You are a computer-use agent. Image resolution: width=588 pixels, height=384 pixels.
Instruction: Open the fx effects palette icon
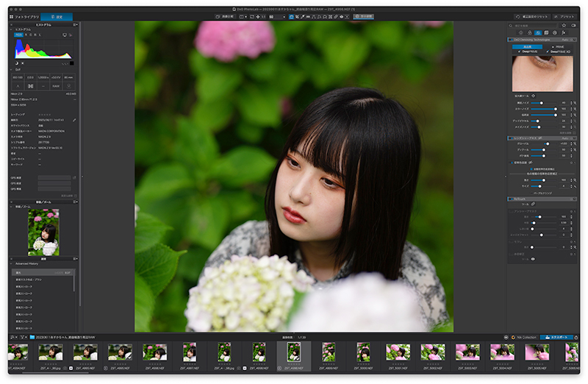click(x=563, y=32)
